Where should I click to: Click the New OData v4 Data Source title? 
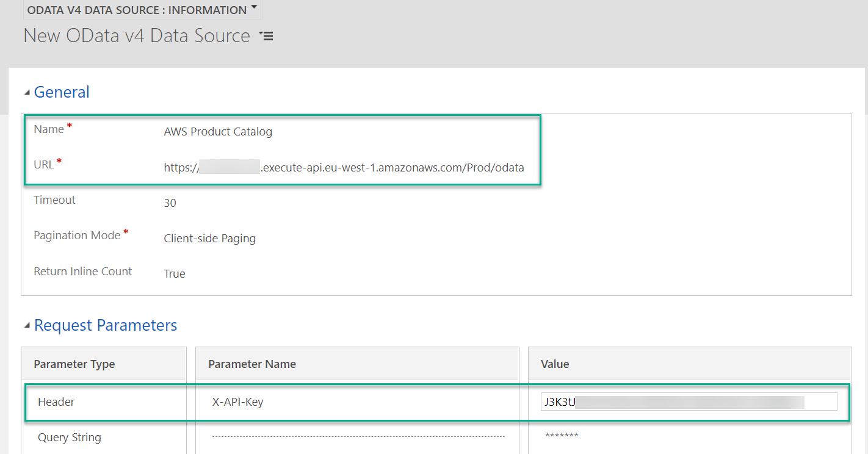[x=136, y=35]
